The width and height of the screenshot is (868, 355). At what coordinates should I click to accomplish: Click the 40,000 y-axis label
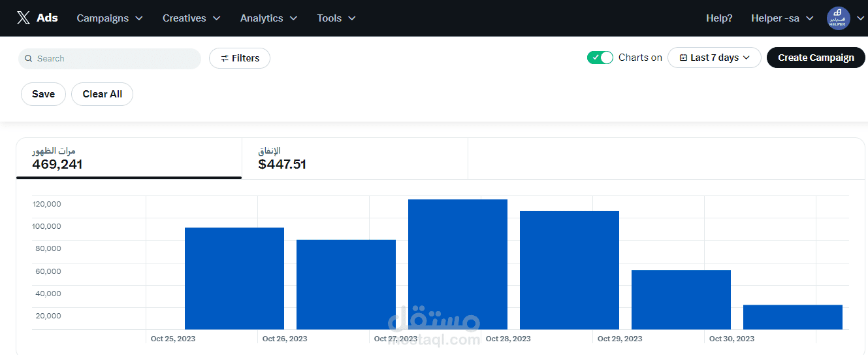(x=48, y=294)
